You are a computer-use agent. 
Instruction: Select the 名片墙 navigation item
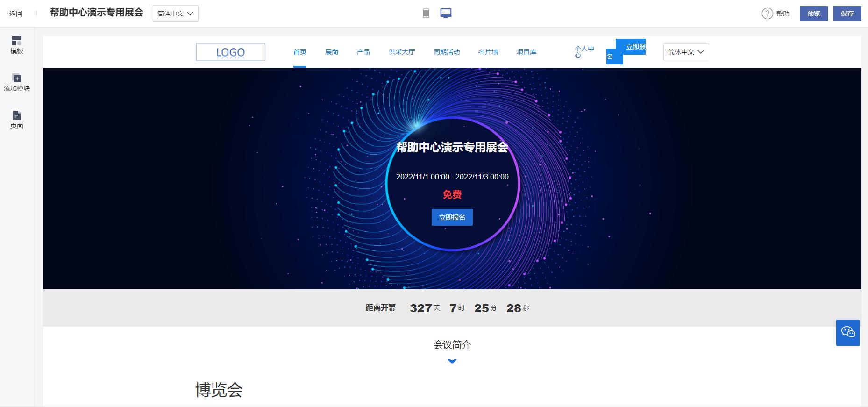click(488, 52)
